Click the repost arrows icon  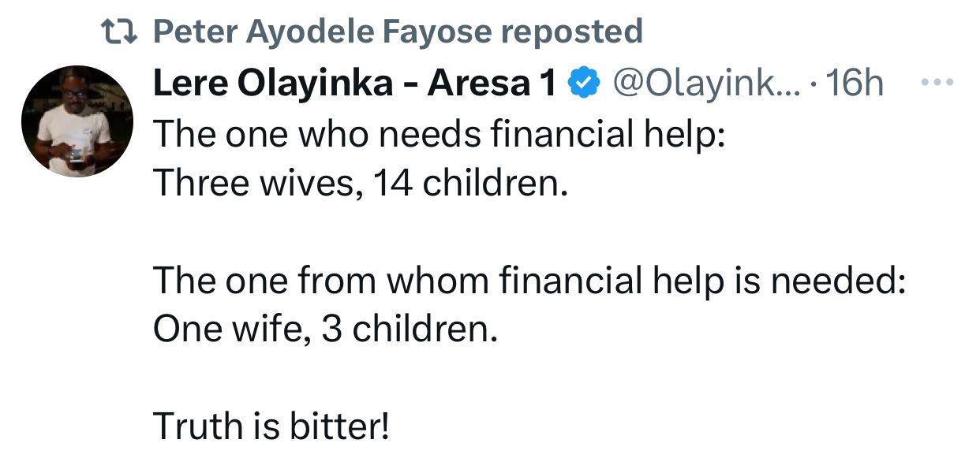pos(120,32)
